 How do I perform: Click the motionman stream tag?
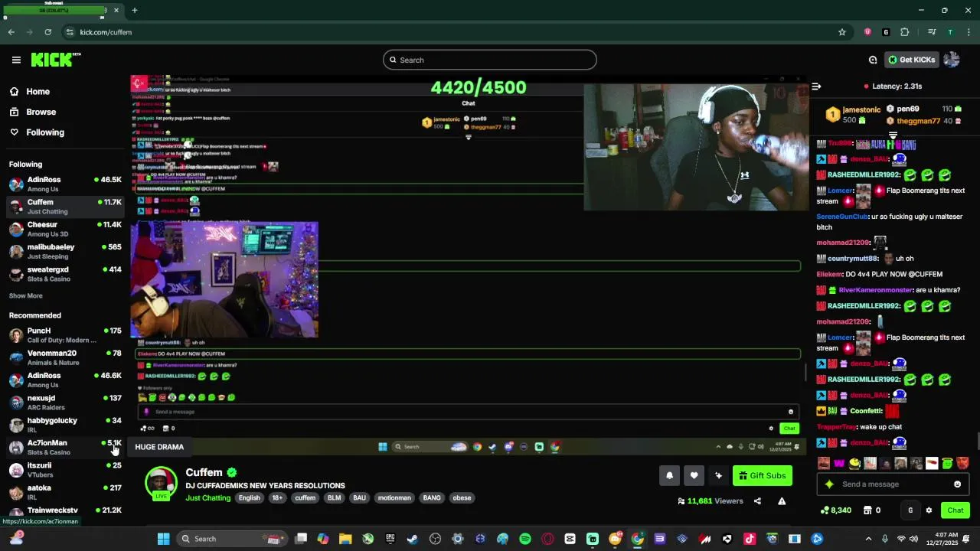pyautogui.click(x=394, y=498)
